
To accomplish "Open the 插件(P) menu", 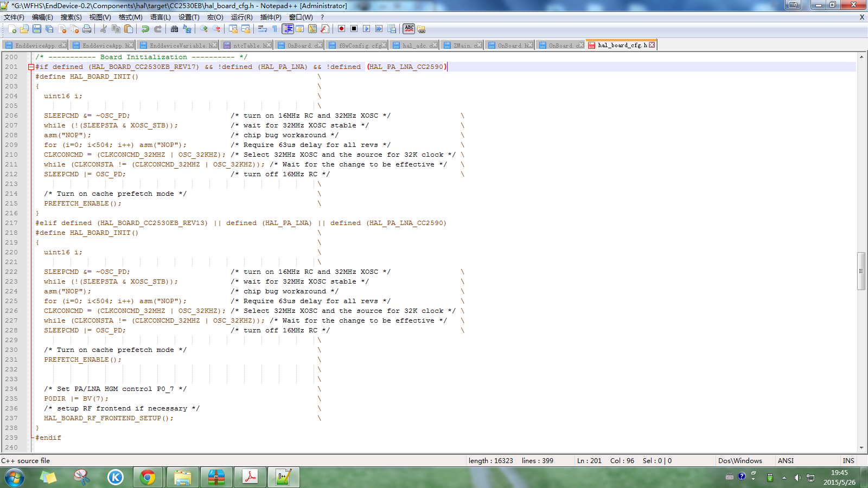I will pyautogui.click(x=271, y=17).
